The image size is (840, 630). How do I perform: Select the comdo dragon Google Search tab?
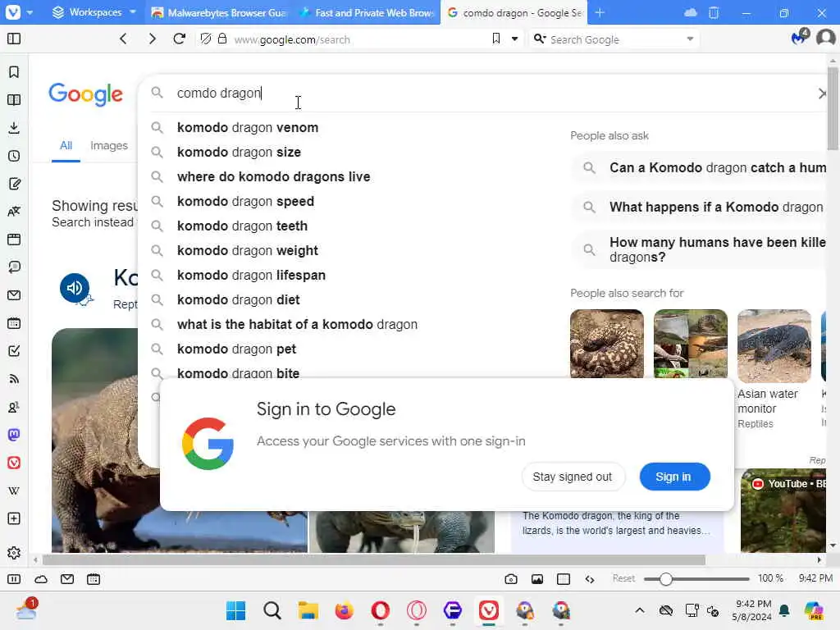coord(514,12)
